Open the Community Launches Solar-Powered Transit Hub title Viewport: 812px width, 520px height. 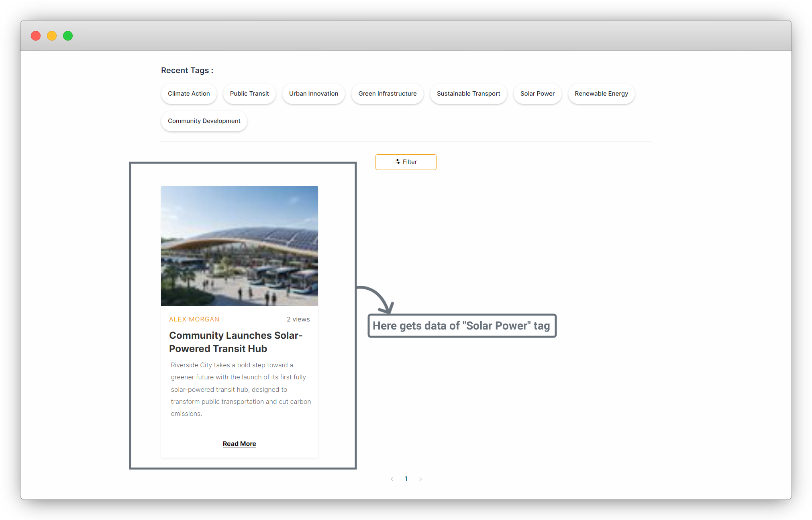point(236,342)
